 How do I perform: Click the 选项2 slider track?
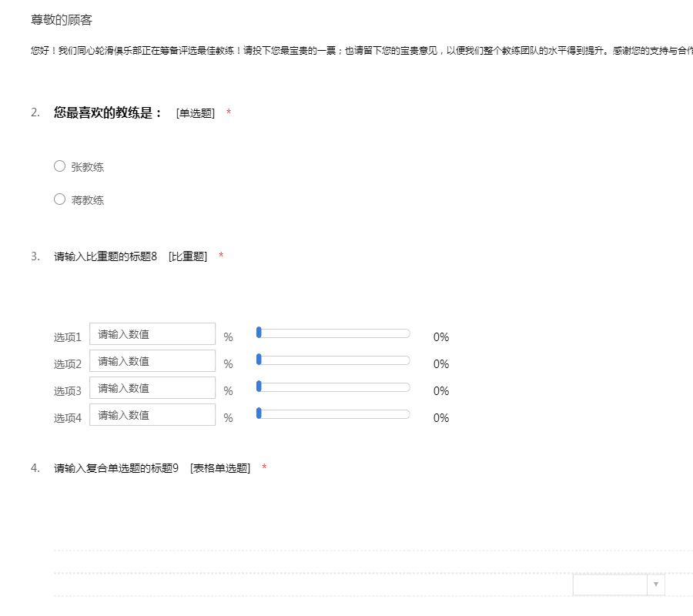pyautogui.click(x=335, y=360)
